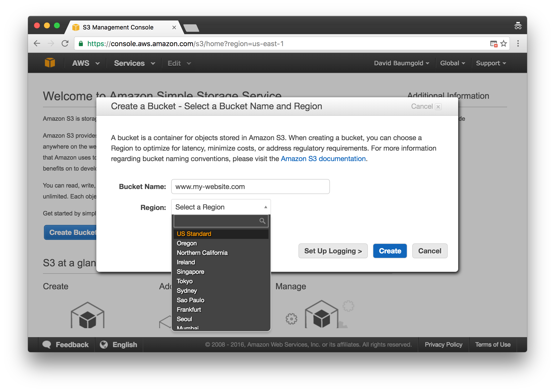Screen dimensions: 555x392
Task: Click the search magnifier in region dropdown
Action: pyautogui.click(x=262, y=221)
